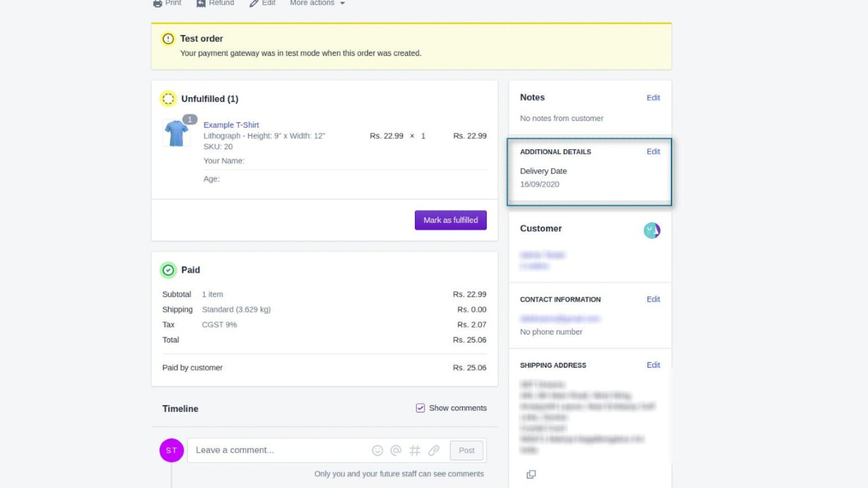
Task: Open the emoji picker in the comment box
Action: point(377,450)
